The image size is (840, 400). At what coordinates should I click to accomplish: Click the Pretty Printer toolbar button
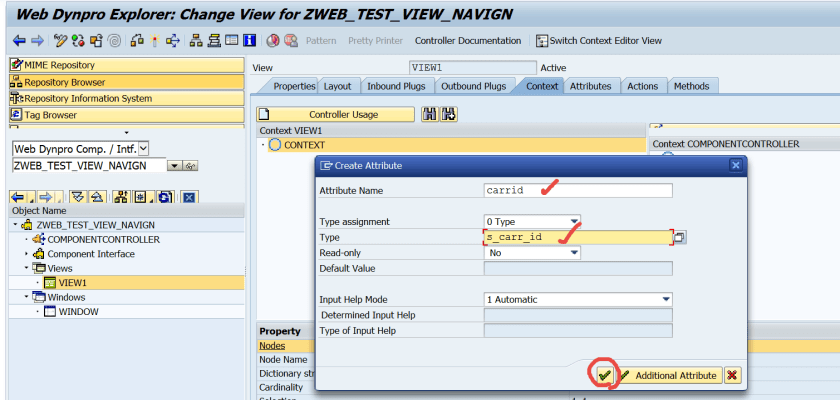click(376, 41)
